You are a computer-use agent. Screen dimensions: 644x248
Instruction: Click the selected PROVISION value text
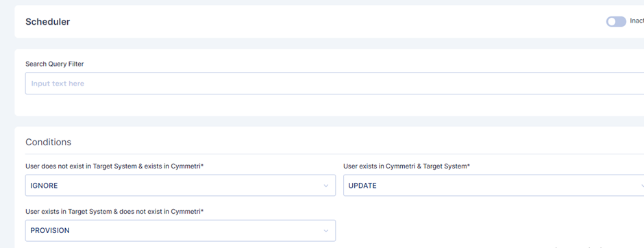coord(50,231)
